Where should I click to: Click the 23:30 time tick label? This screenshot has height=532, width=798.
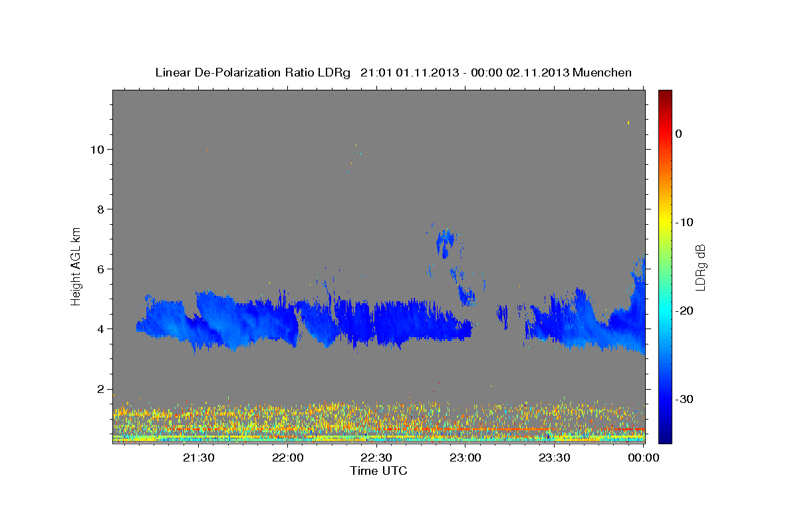555,458
